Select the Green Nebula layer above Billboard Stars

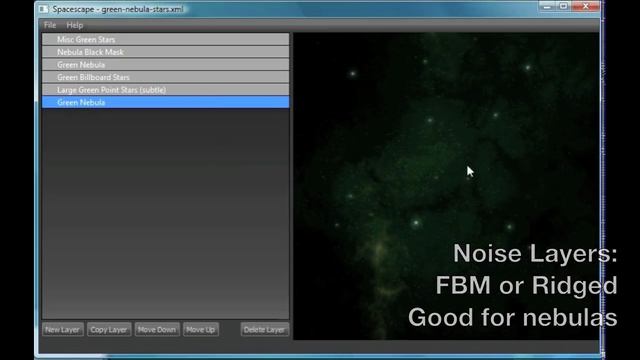click(165, 64)
